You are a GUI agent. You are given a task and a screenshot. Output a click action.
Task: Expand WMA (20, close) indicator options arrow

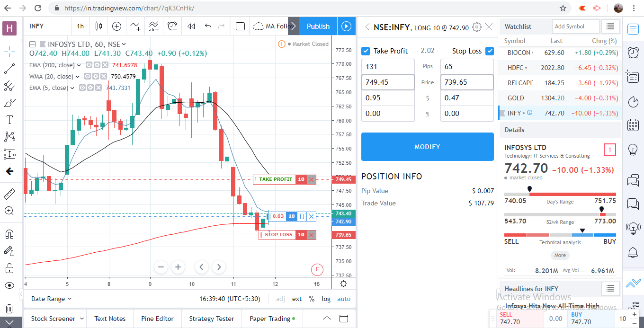[x=78, y=76]
